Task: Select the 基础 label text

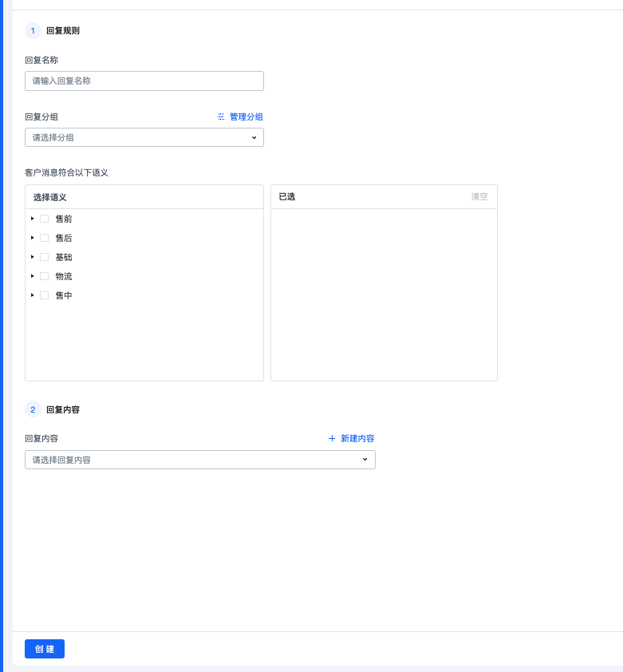Action: pos(64,257)
